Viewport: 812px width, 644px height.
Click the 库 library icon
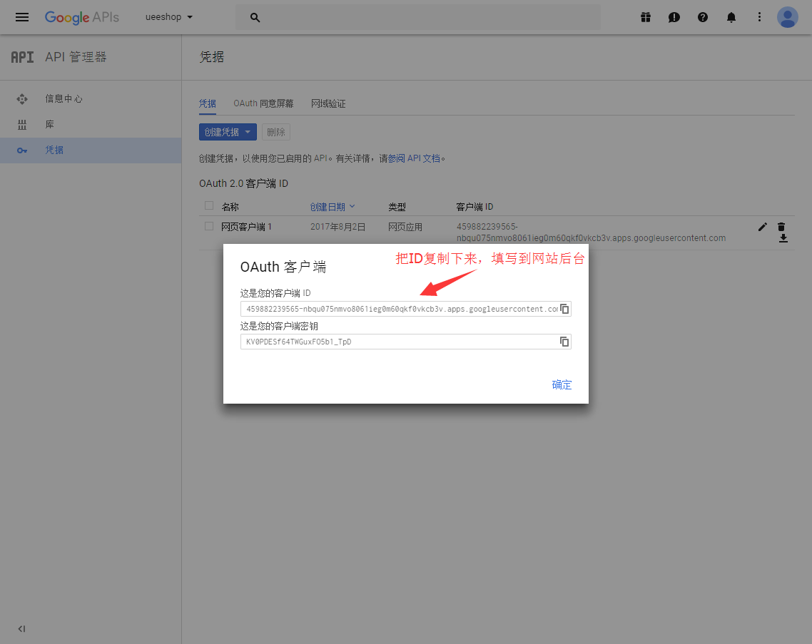[21, 125]
